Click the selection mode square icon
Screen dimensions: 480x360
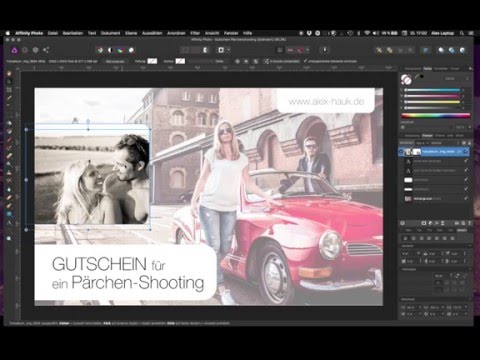point(221,50)
